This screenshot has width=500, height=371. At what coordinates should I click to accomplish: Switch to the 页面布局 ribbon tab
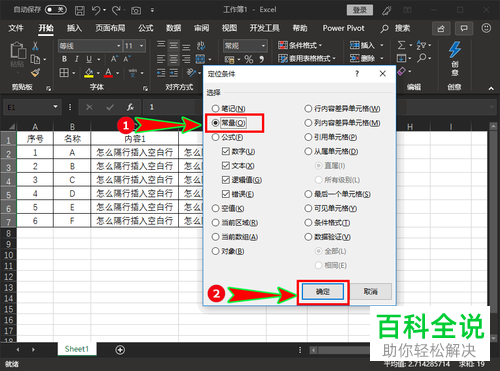click(x=110, y=28)
